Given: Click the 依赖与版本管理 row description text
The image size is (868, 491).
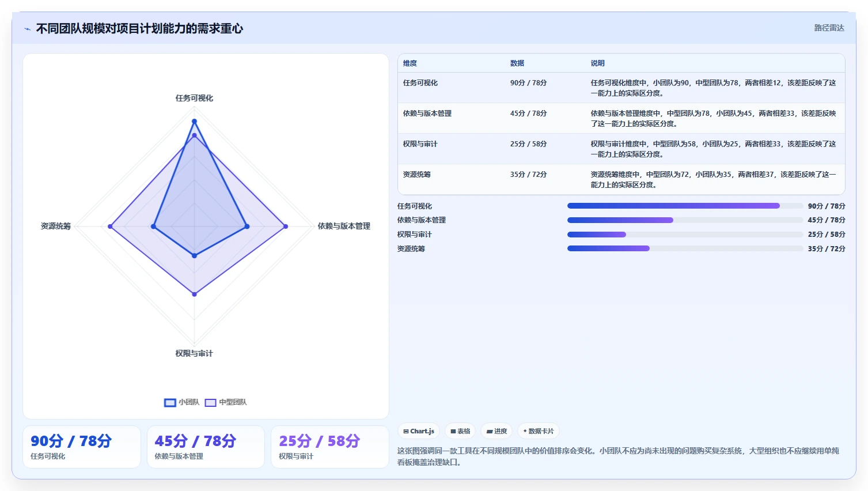Looking at the screenshot, I should coord(713,119).
